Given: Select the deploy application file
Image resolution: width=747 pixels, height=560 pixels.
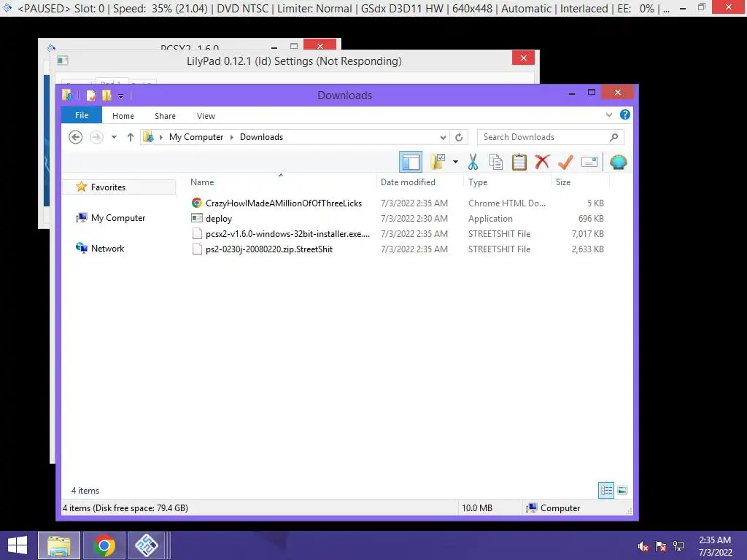Looking at the screenshot, I should (219, 219).
